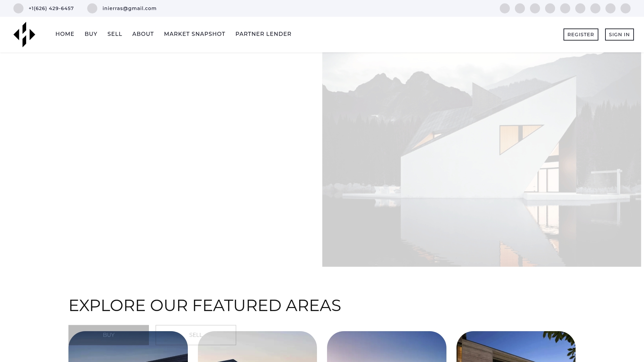Open the BUY item in the navigation bar
The width and height of the screenshot is (644, 362).
[91, 34]
